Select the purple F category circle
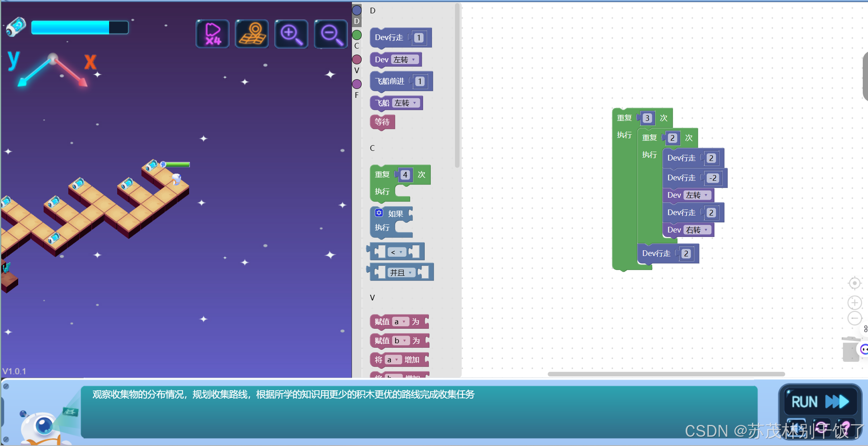Image resolution: width=868 pixels, height=446 pixels. 357,84
